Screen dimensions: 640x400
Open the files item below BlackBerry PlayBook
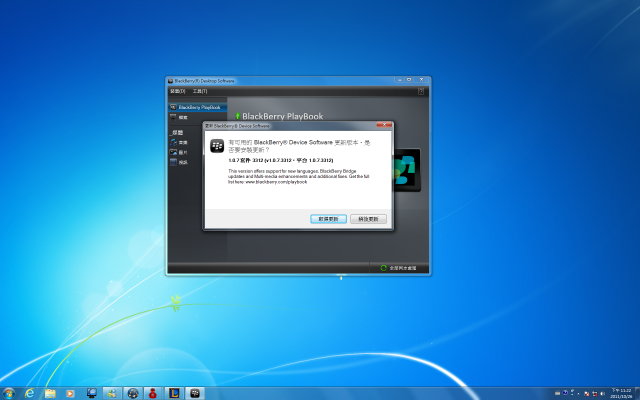click(x=180, y=118)
